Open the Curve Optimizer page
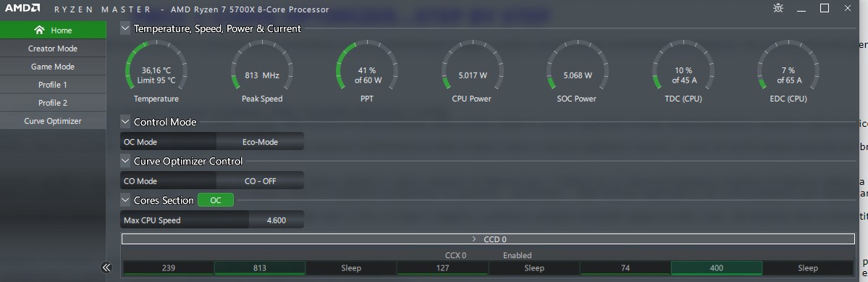The image size is (868, 282). (x=53, y=121)
